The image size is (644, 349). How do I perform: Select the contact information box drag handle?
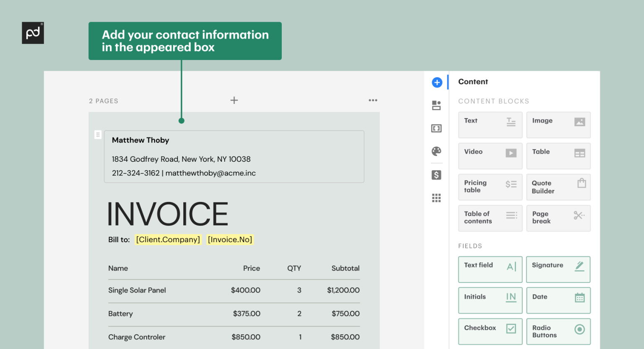98,134
